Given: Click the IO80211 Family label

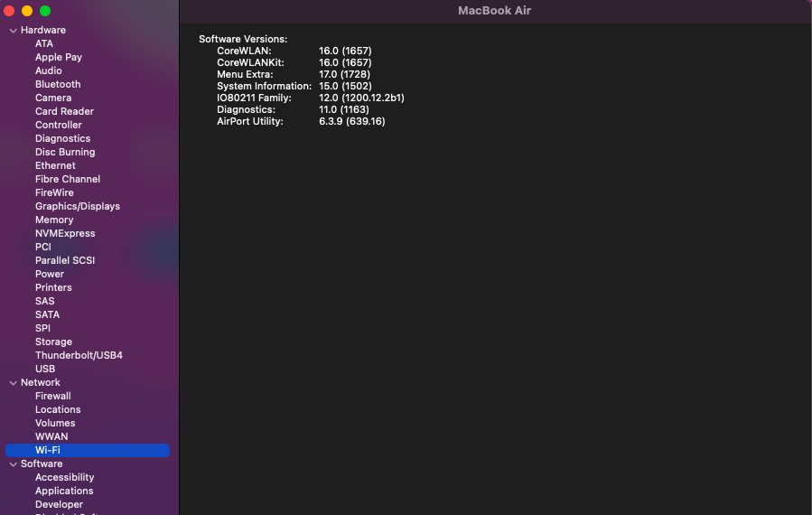Looking at the screenshot, I should coord(255,98).
